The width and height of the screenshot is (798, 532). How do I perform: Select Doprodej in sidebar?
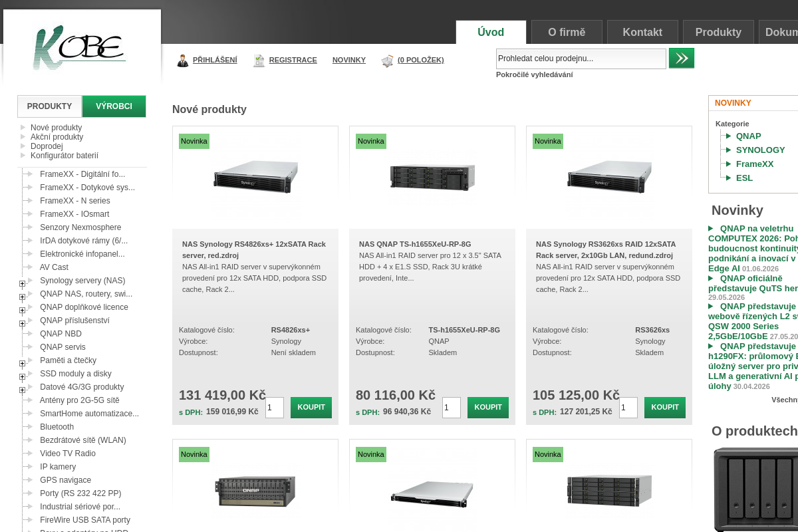click(x=47, y=146)
